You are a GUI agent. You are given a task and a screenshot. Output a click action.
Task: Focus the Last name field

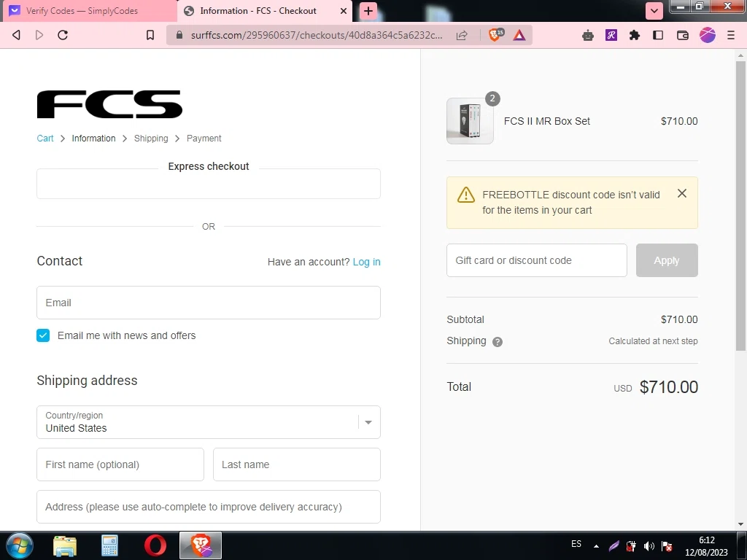[296, 464]
